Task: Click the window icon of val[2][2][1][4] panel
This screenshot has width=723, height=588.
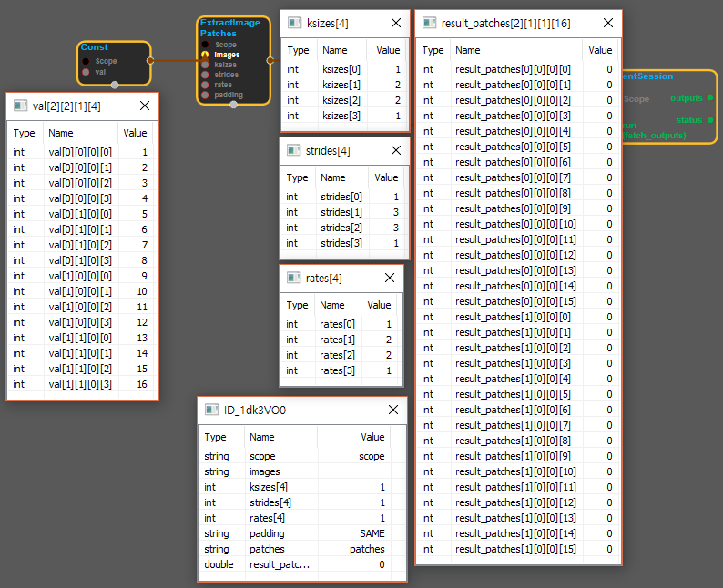Action: tap(20, 106)
